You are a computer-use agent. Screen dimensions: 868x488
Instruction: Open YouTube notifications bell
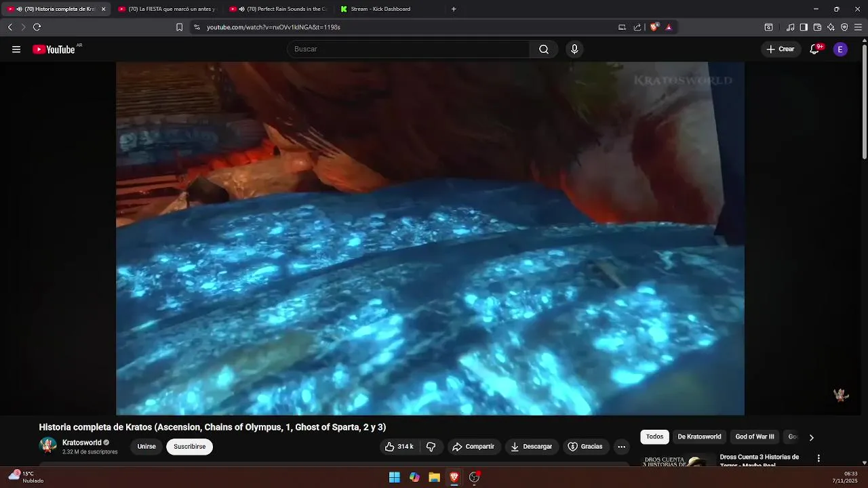815,49
